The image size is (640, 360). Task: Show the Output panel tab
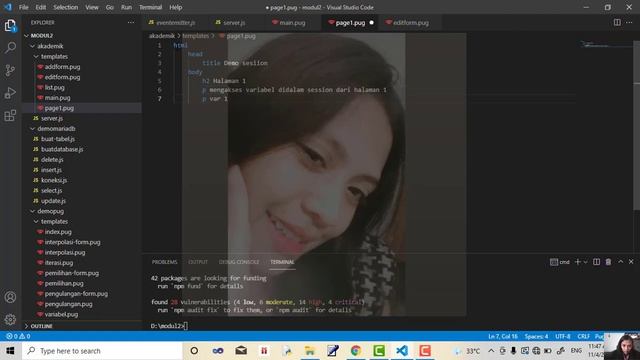[x=198, y=262]
